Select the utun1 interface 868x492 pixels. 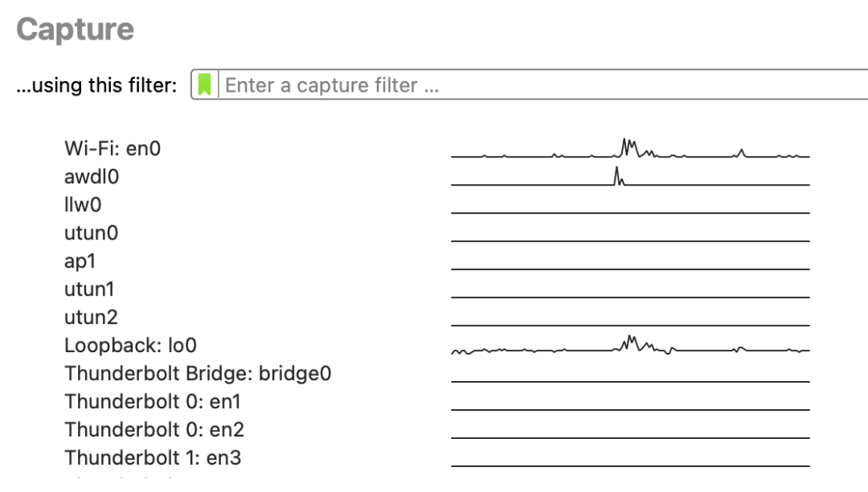[89, 289]
